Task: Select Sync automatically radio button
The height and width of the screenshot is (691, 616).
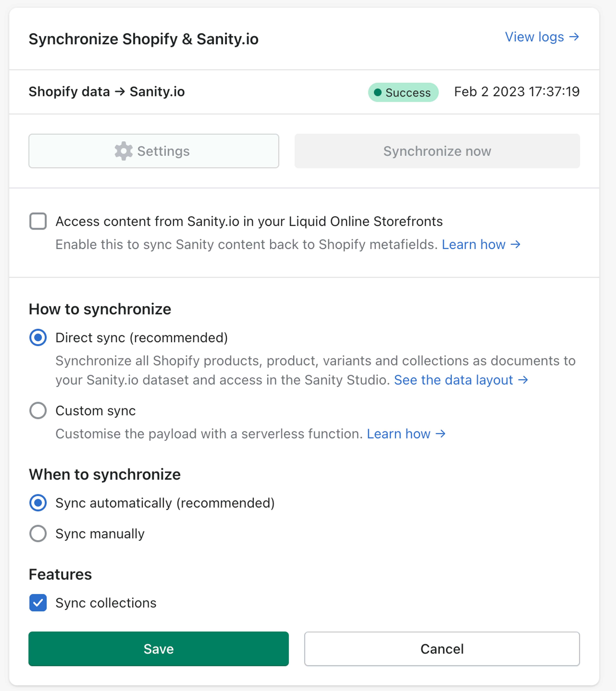Action: [38, 503]
